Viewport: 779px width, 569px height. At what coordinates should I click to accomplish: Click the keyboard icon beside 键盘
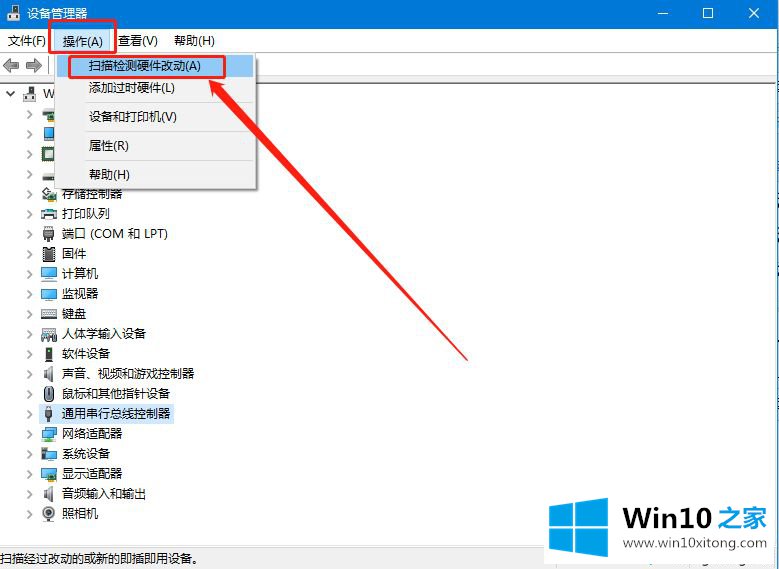click(49, 314)
